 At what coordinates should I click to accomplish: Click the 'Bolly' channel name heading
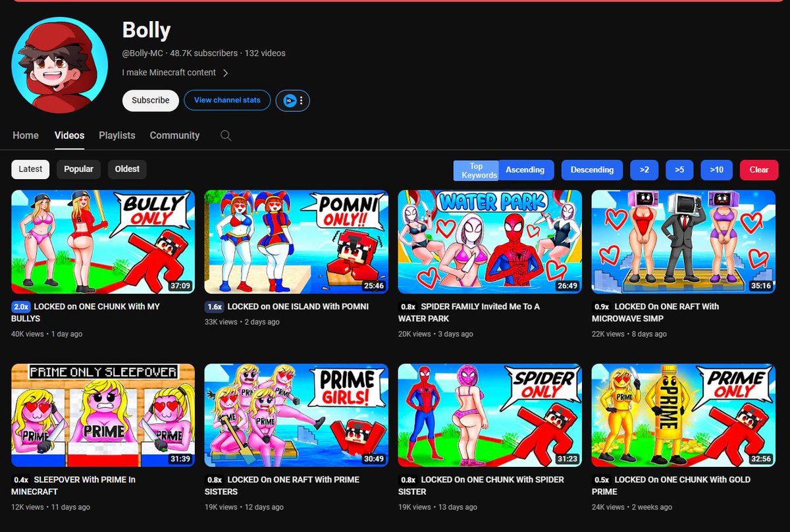pyautogui.click(x=146, y=30)
